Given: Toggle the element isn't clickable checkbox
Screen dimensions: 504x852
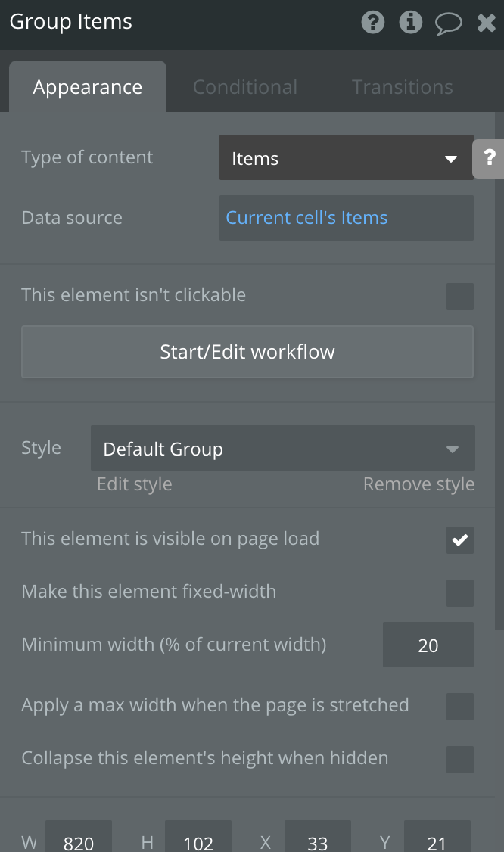Looking at the screenshot, I should click(x=459, y=296).
